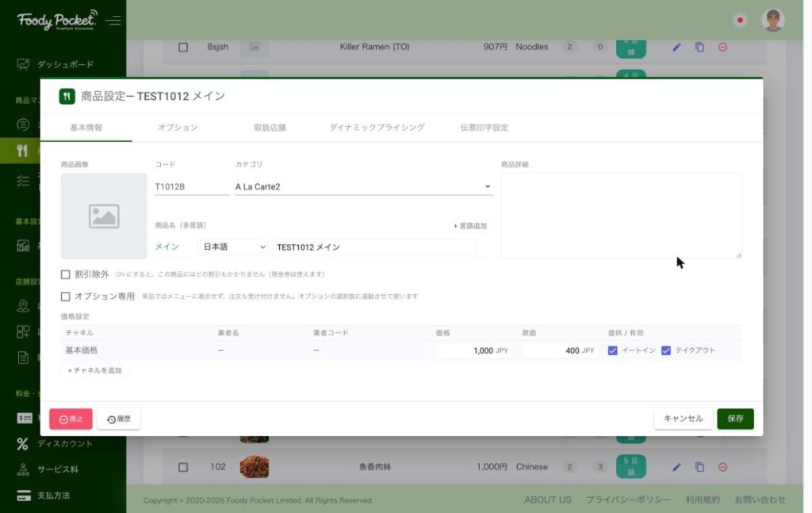
Task: Delete the 魚香肉絲 product row
Action: [x=723, y=467]
